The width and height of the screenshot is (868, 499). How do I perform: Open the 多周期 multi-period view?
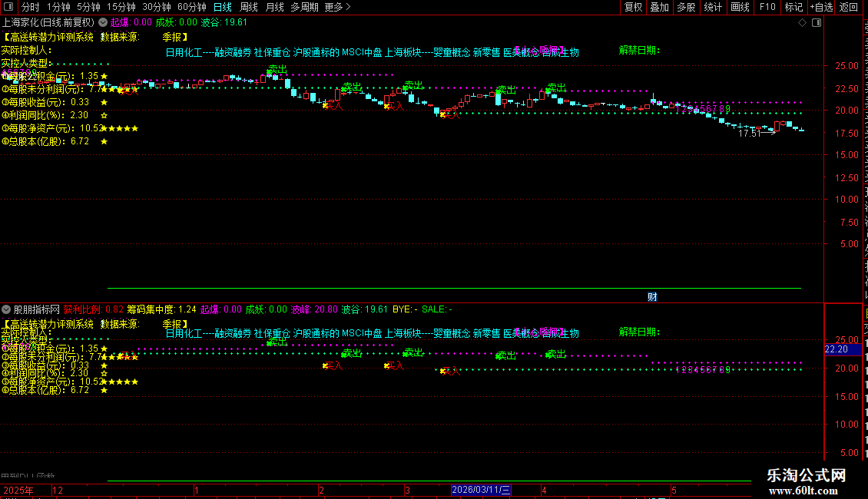tap(304, 7)
